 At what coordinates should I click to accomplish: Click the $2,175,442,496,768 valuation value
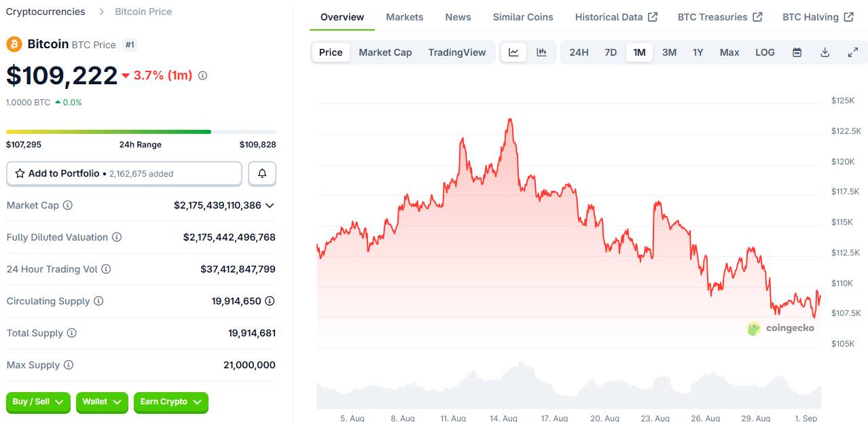coord(230,237)
